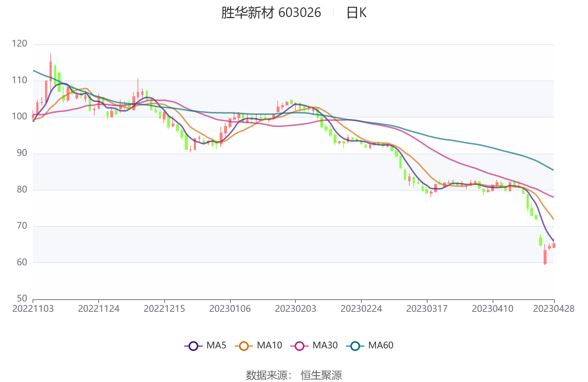The width and height of the screenshot is (588, 382).
Task: Click the y-axis value 90
Action: pos(22,153)
